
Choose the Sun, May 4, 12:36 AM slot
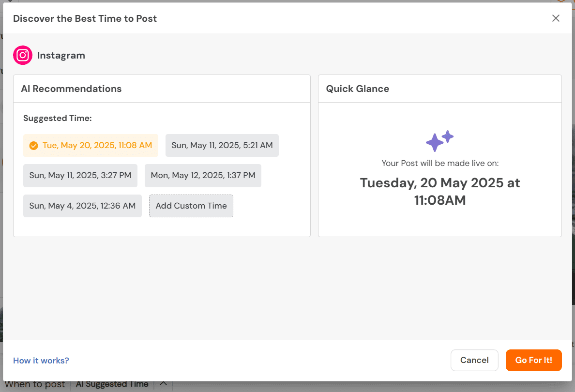pos(82,206)
